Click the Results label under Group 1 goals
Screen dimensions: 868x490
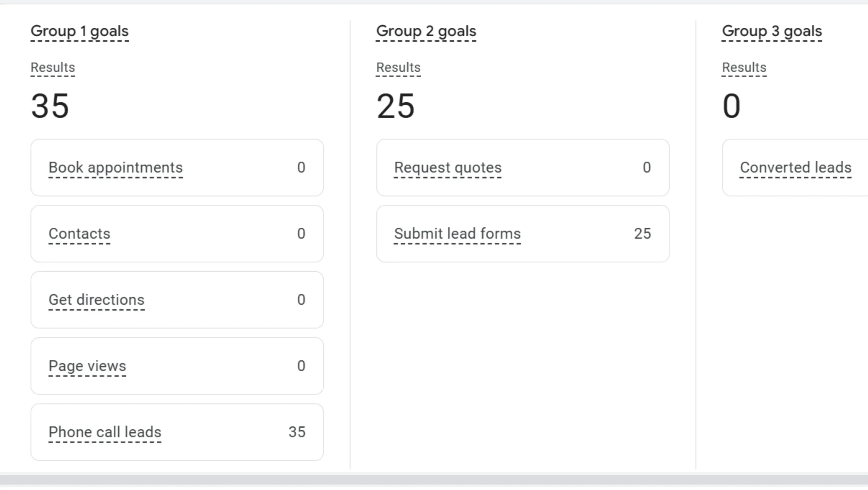(53, 67)
